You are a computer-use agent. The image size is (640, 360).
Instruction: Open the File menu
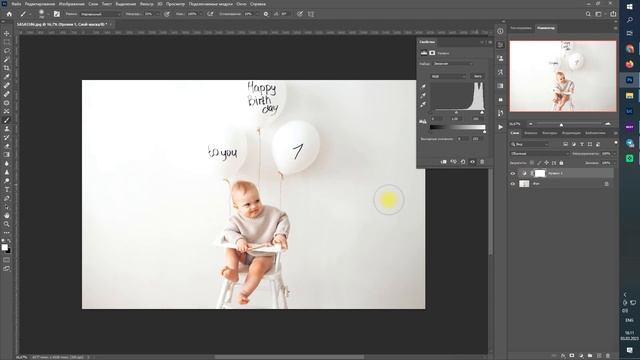tap(16, 4)
